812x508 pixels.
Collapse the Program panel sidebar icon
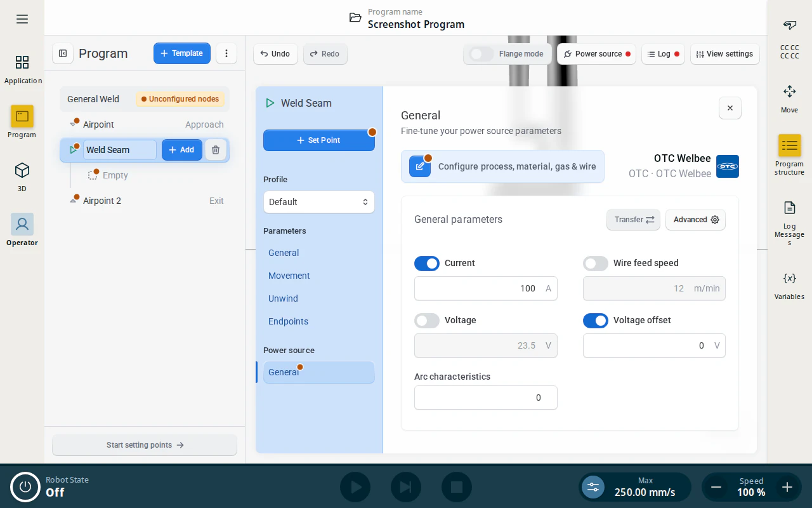tap(63, 53)
